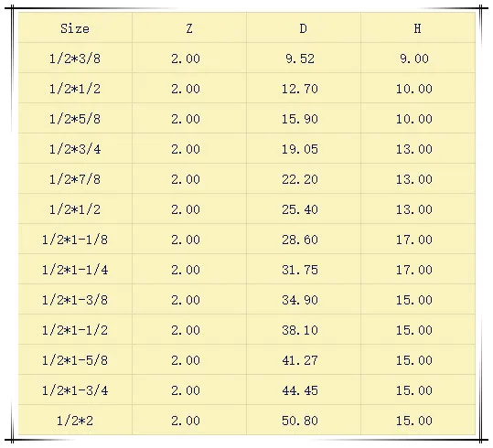The image size is (493, 448).
Task: Select the 1/2*1-1/8 size cell
Action: point(75,240)
